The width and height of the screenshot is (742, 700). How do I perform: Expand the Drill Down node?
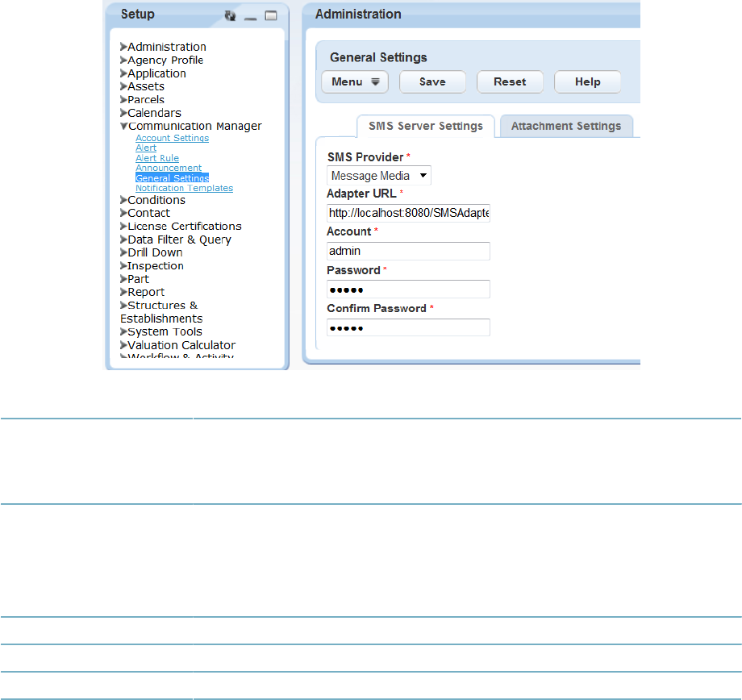(x=123, y=252)
